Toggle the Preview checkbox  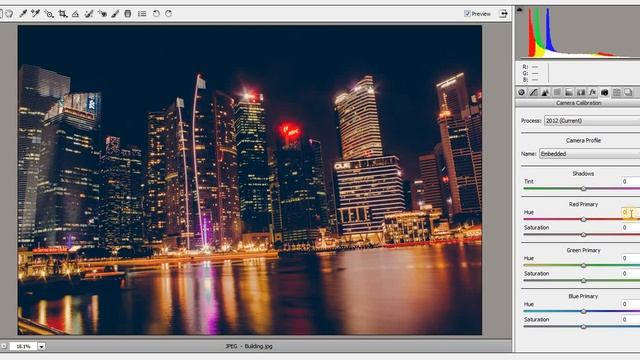[467, 14]
